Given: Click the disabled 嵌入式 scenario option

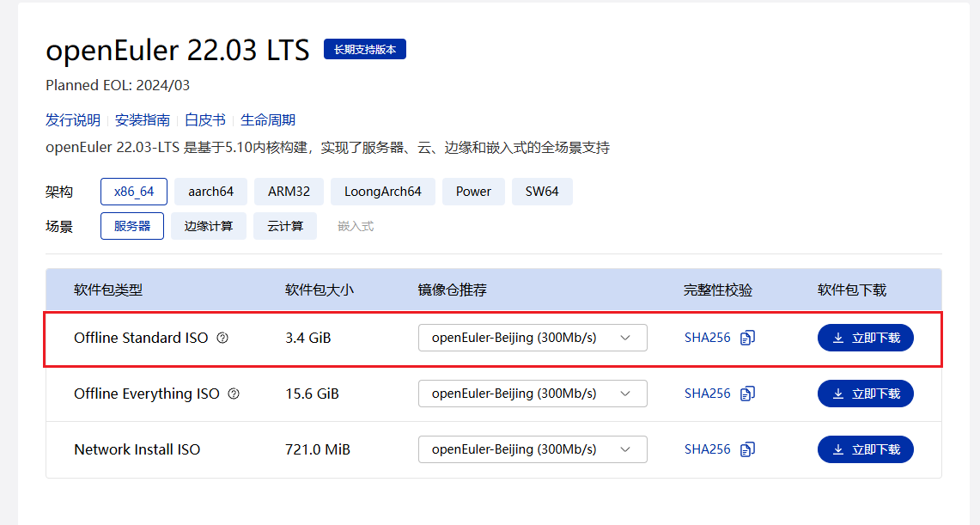Looking at the screenshot, I should point(356,226).
